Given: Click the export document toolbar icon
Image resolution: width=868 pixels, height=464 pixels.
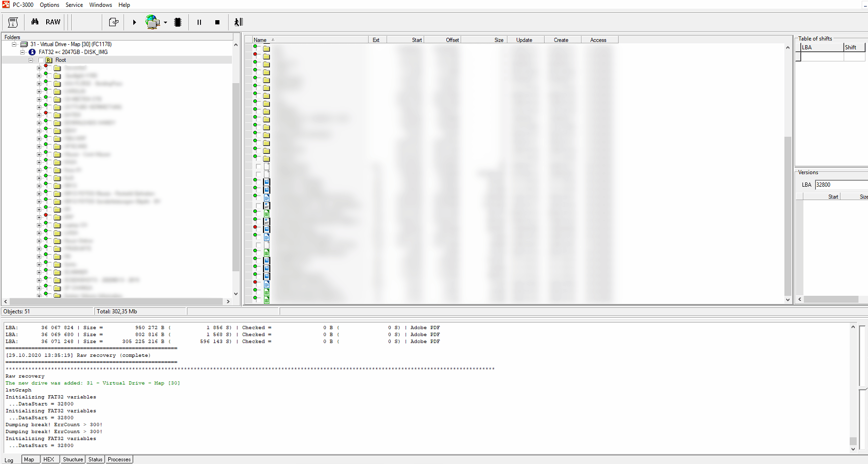Looking at the screenshot, I should pos(114,22).
